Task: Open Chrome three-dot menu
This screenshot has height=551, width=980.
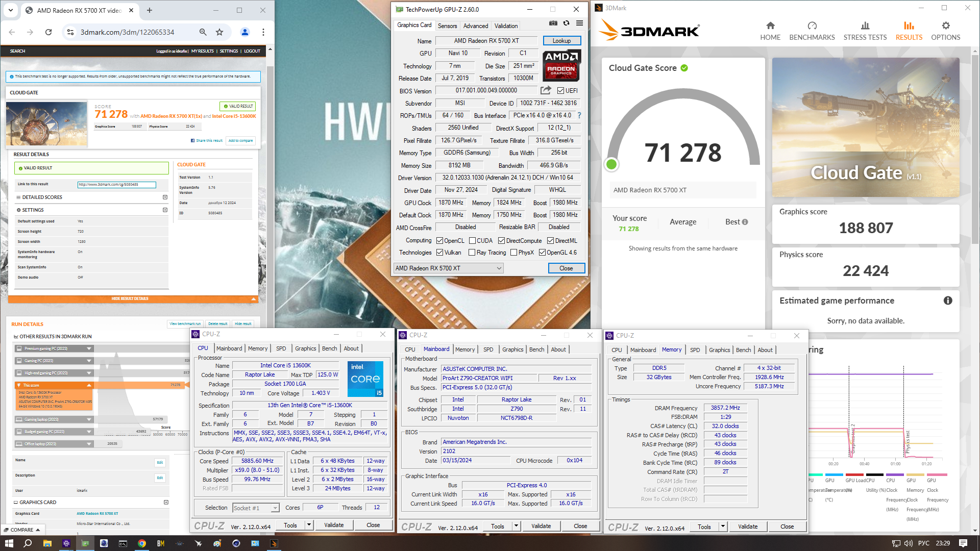Action: (x=263, y=32)
